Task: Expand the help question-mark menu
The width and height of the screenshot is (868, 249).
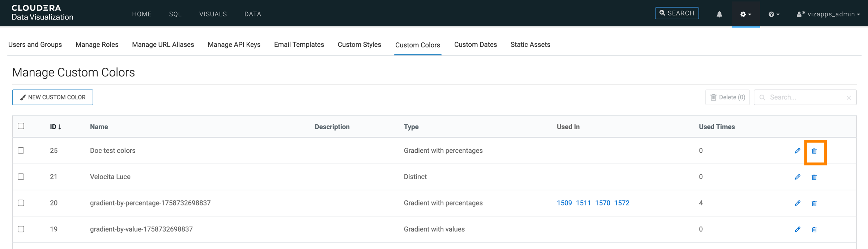Action: 774,14
